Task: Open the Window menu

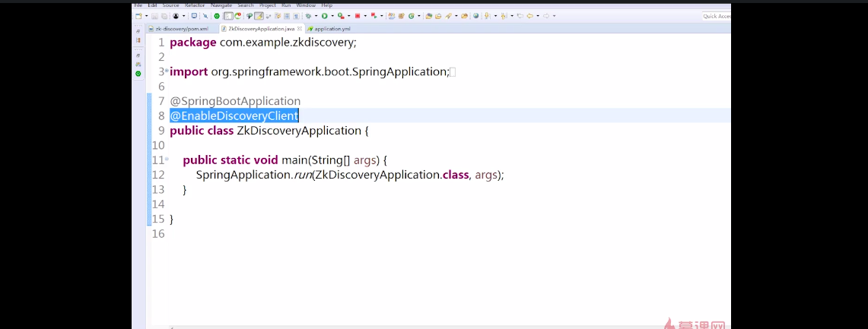Action: click(306, 5)
